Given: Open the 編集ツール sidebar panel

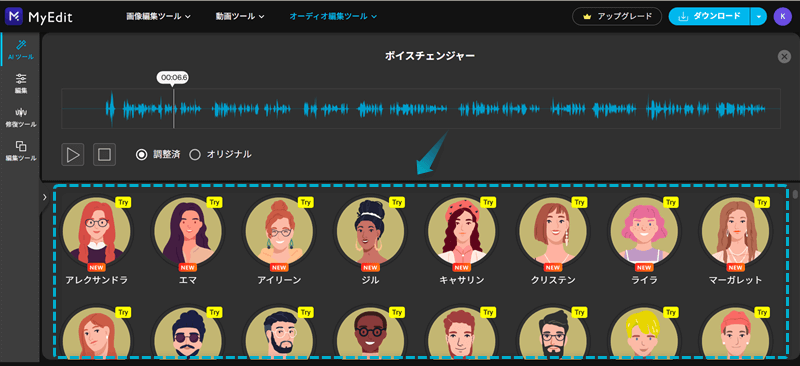Looking at the screenshot, I should pyautogui.click(x=21, y=151).
